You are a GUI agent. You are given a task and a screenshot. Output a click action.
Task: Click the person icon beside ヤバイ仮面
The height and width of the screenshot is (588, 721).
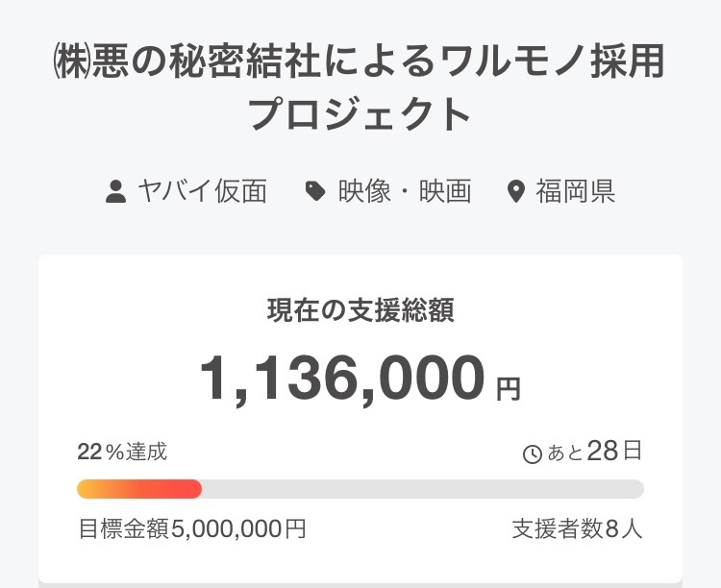[115, 192]
